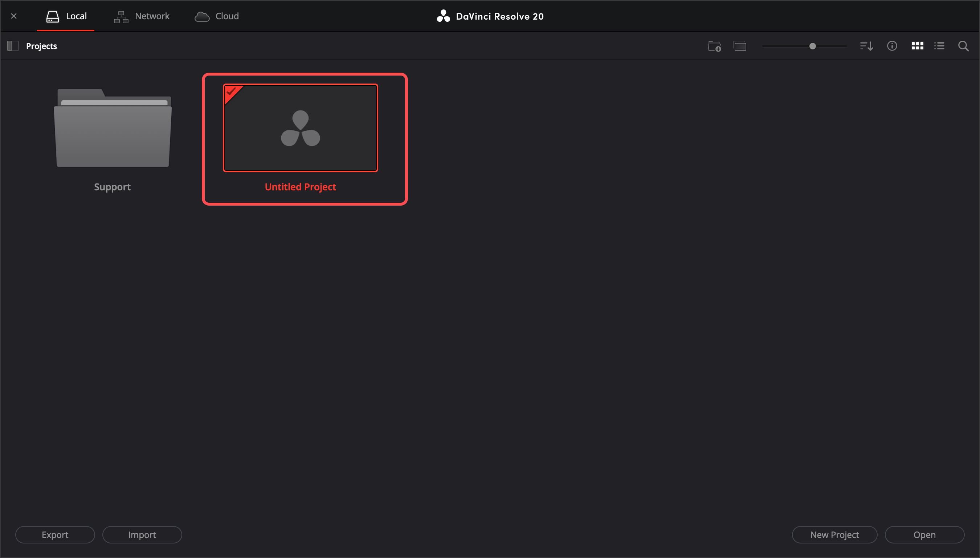
Task: Switch to list view
Action: [x=939, y=46]
